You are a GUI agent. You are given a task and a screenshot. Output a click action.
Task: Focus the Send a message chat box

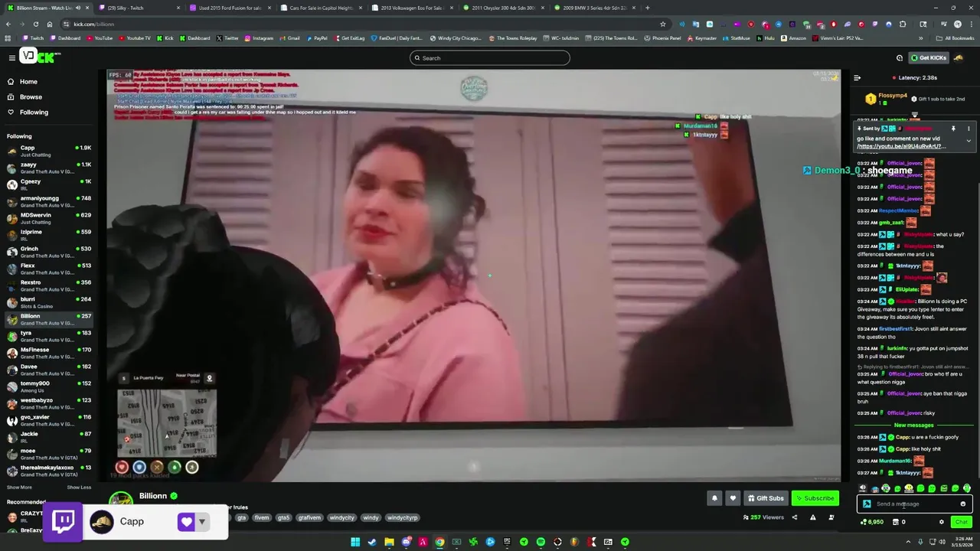click(x=915, y=504)
